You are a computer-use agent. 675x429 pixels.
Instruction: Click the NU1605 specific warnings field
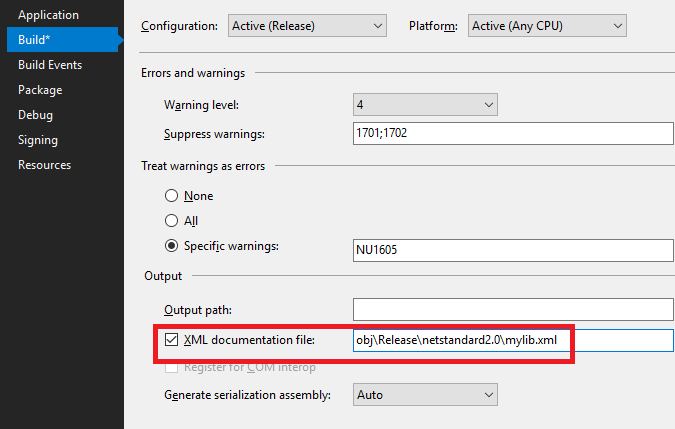[513, 248]
